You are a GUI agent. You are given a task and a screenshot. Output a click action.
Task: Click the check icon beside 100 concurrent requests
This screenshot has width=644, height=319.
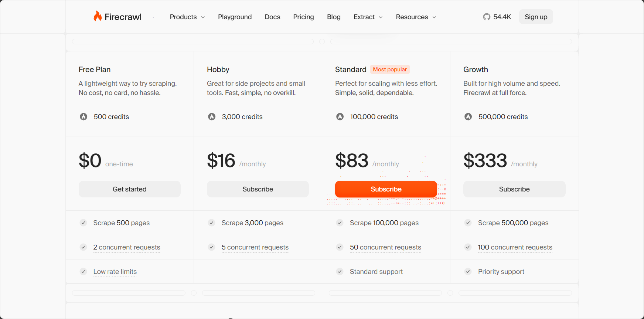(x=468, y=247)
